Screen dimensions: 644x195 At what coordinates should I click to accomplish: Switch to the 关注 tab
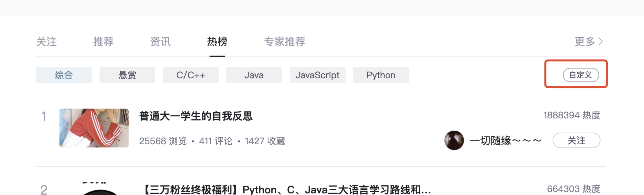46,42
